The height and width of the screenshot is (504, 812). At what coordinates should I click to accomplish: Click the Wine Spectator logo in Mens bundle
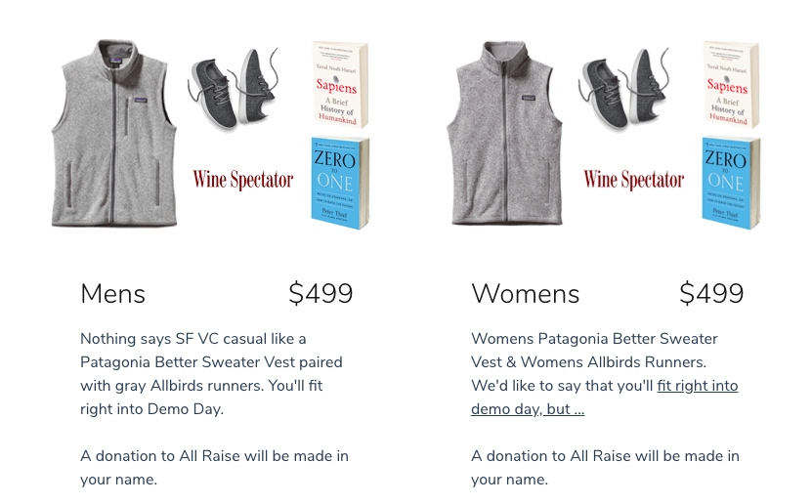pos(243,179)
